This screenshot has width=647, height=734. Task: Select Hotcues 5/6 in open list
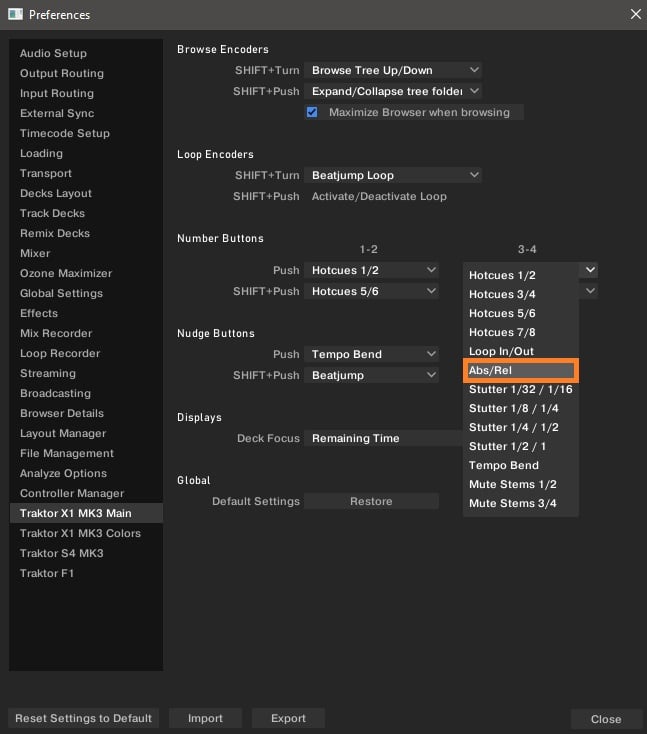[521, 314]
